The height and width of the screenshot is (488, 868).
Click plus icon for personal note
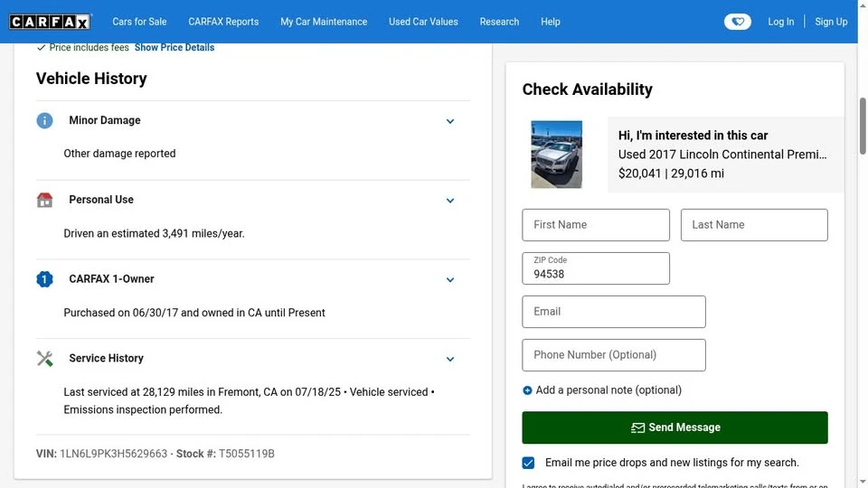point(527,390)
